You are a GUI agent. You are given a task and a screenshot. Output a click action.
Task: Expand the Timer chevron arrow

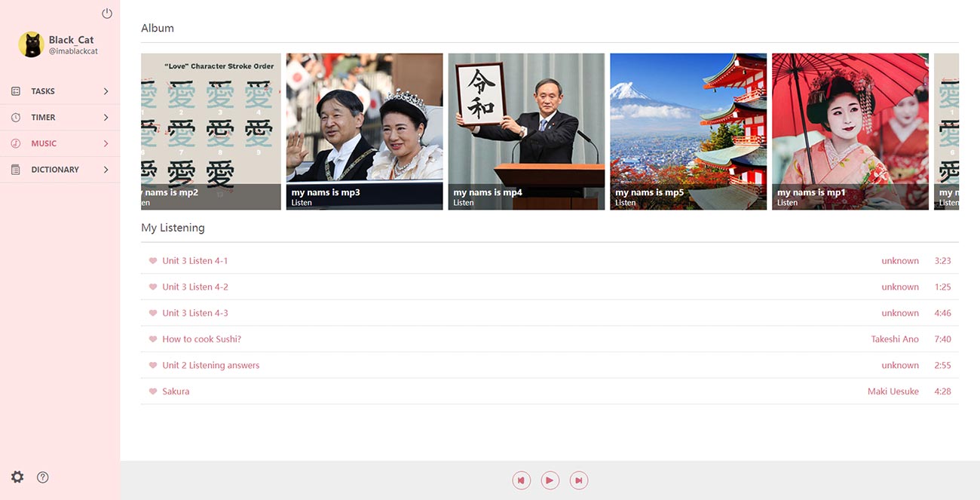point(106,118)
